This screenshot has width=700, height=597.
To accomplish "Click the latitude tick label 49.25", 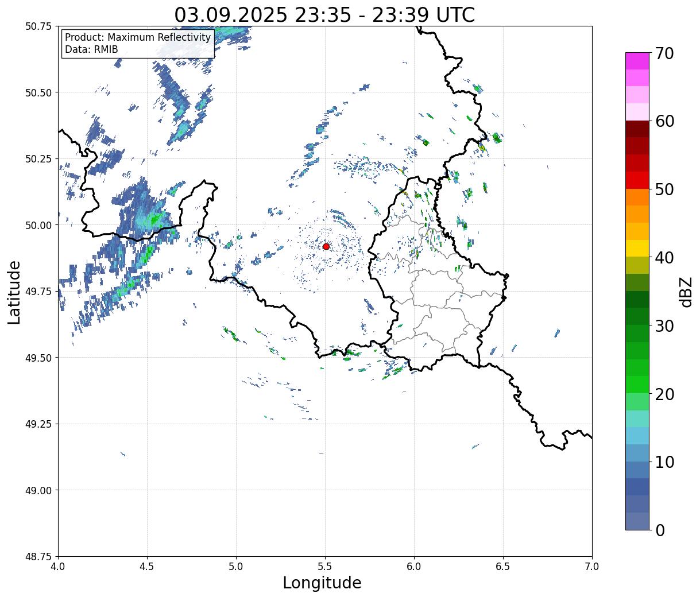I will (x=38, y=424).
